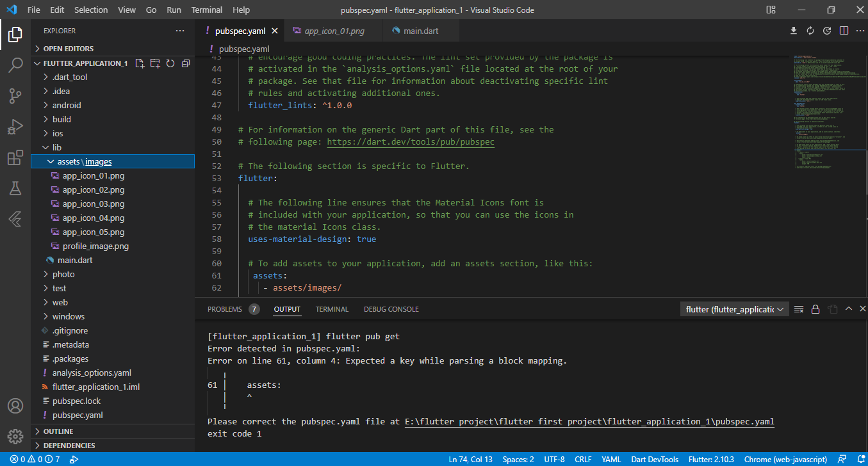The width and height of the screenshot is (868, 466).
Task: Open the Selection menu
Action: [x=91, y=10]
